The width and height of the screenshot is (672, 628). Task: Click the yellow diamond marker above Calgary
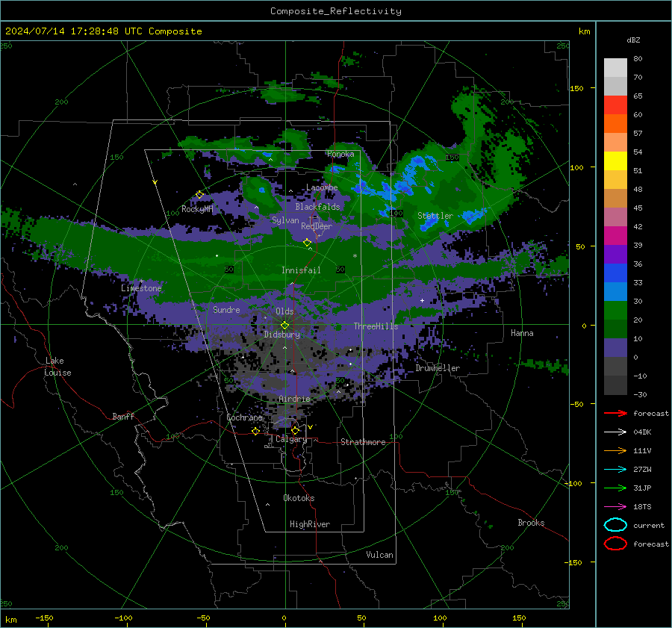295,430
